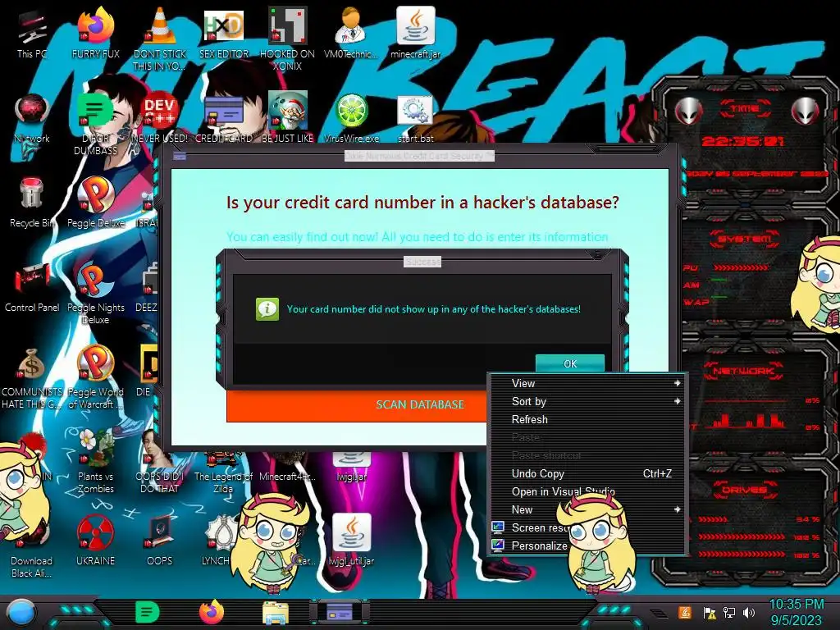Open the This PC desktop icon
The height and width of the screenshot is (630, 840).
pyautogui.click(x=32, y=34)
